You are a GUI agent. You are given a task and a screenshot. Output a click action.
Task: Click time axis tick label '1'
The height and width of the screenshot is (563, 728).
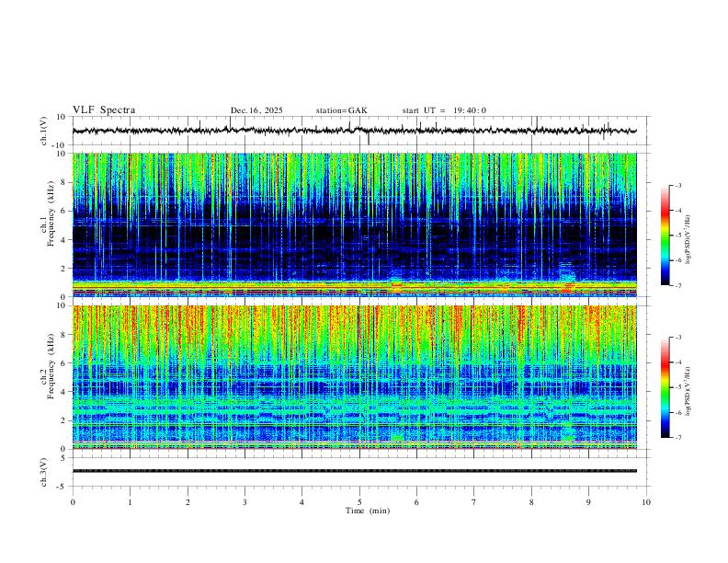click(x=130, y=502)
